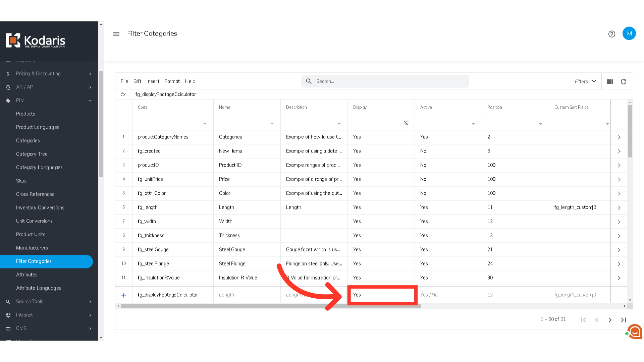Open the Format menu
The height and width of the screenshot is (362, 644).
pos(172,81)
